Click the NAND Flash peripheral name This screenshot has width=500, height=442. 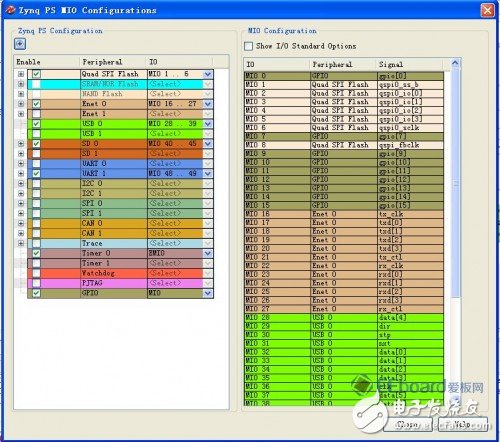[102, 94]
